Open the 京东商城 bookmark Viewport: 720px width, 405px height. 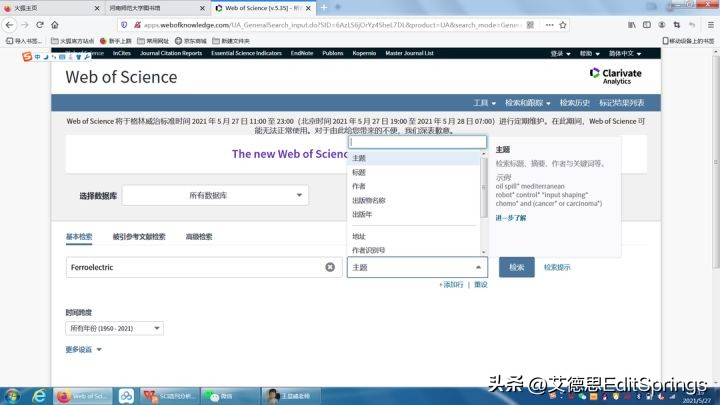[191, 41]
